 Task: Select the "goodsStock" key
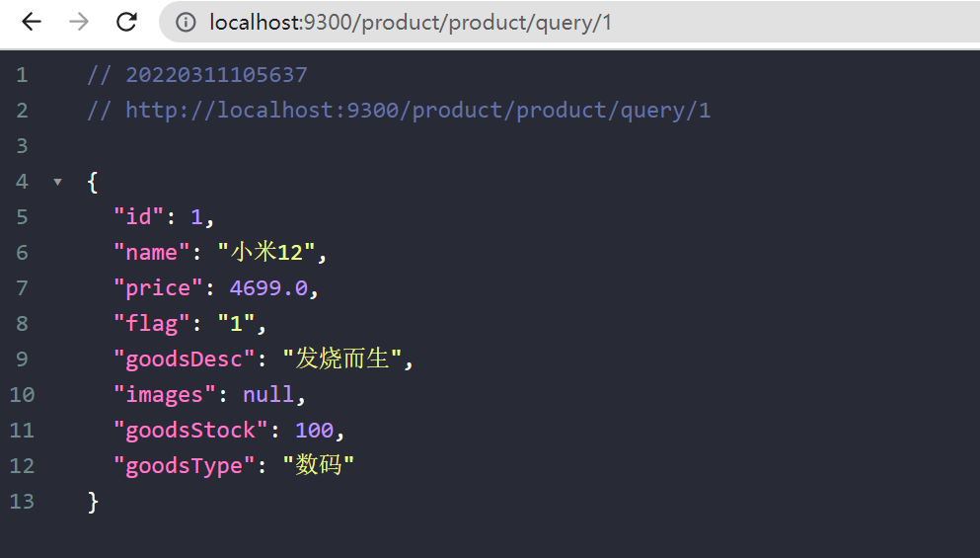190,431
